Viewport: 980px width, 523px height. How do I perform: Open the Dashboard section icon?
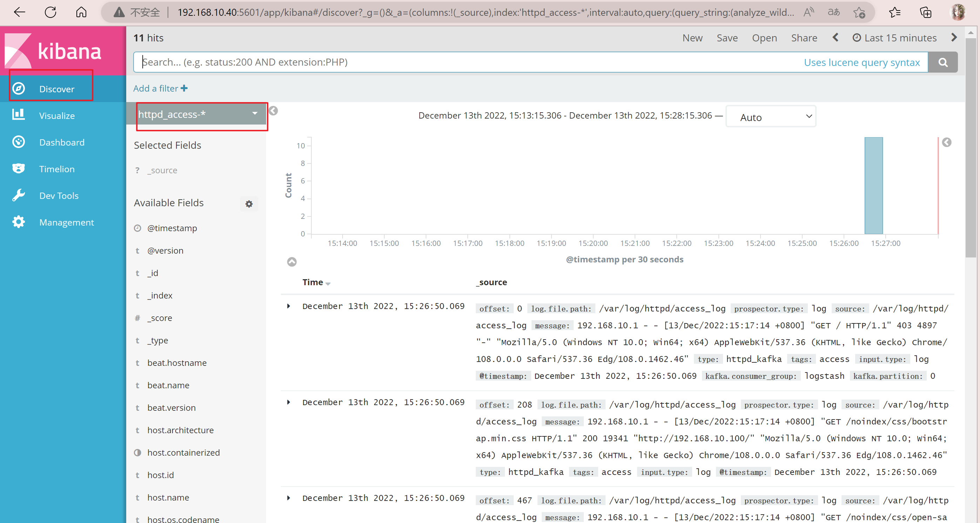pyautogui.click(x=18, y=142)
